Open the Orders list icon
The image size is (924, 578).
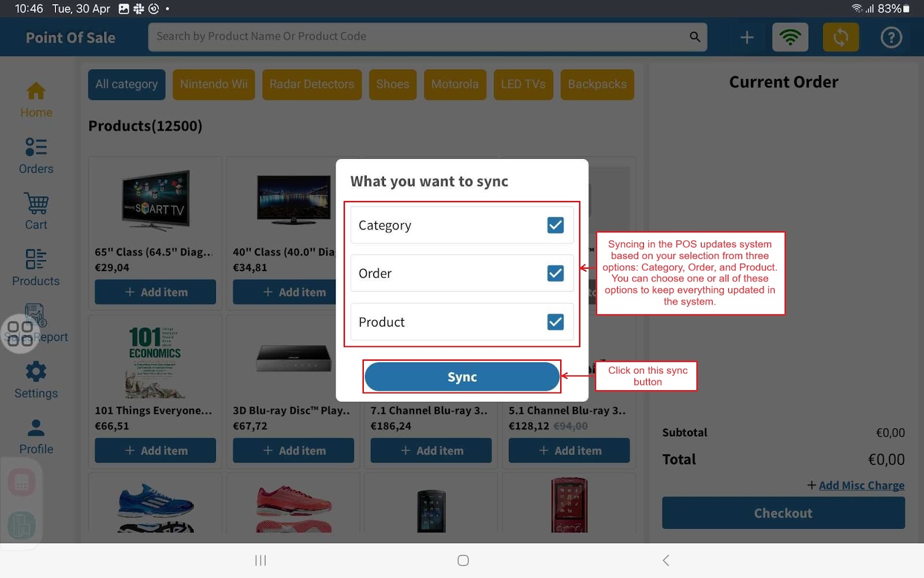36,147
